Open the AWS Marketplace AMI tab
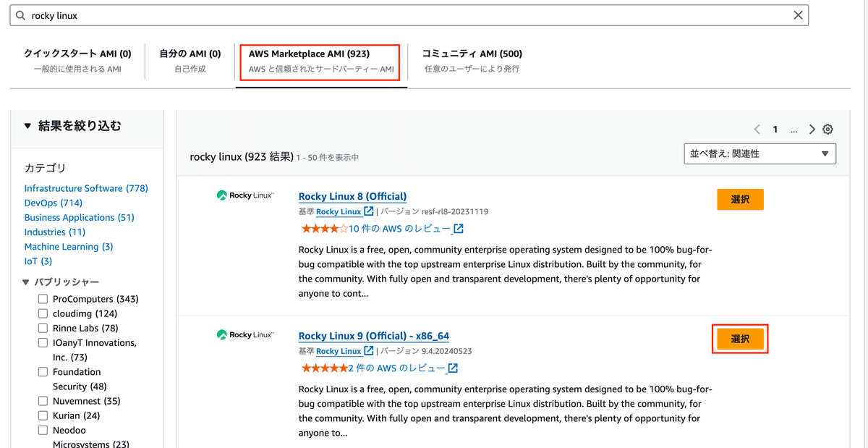 (321, 61)
